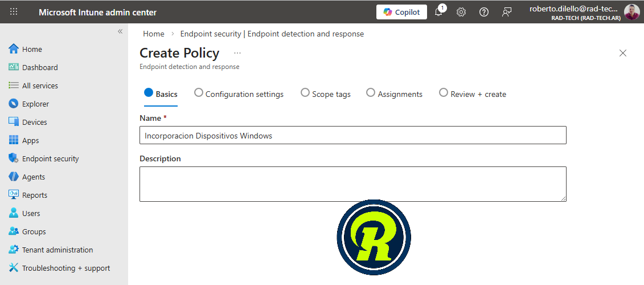This screenshot has width=644, height=285.
Task: Click the user profile avatar picture
Action: 631,12
